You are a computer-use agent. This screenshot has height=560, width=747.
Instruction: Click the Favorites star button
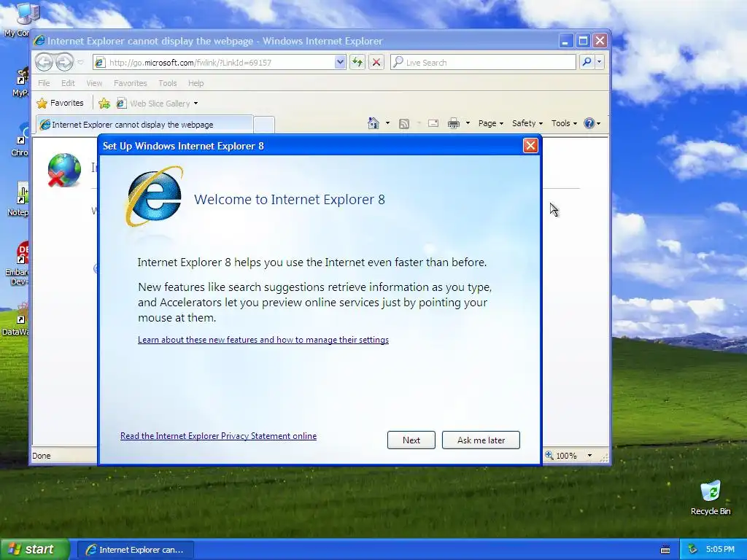[x=60, y=103]
